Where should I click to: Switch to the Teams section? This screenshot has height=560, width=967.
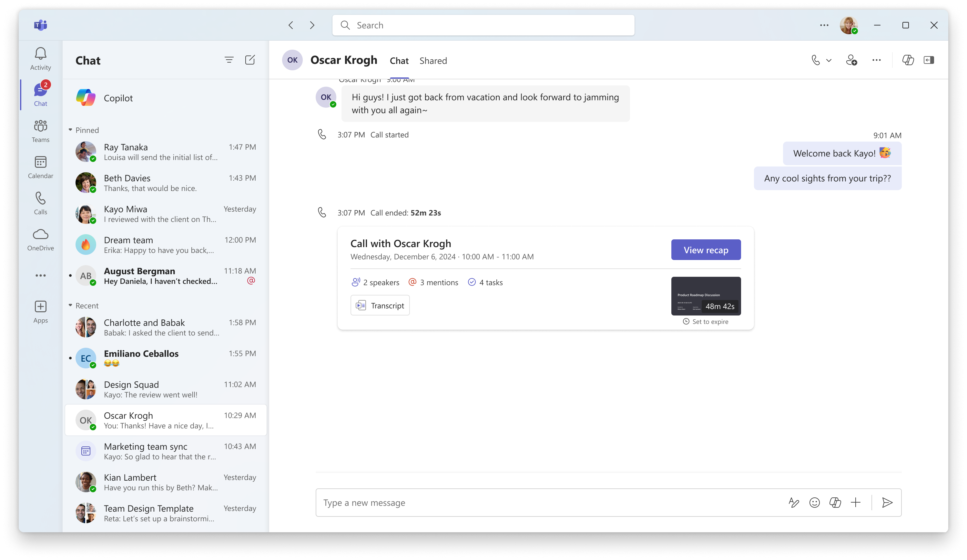40,130
